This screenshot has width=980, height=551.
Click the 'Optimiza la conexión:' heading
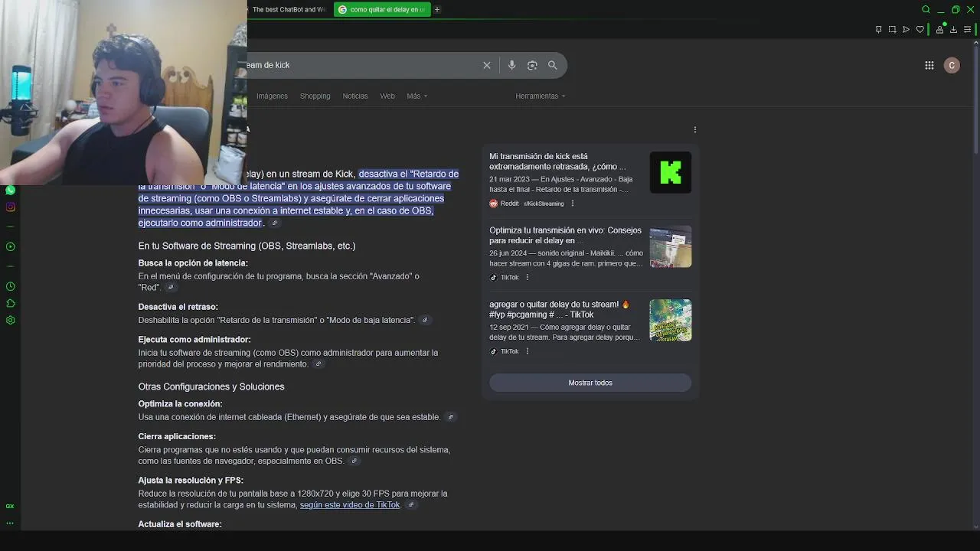point(180,404)
